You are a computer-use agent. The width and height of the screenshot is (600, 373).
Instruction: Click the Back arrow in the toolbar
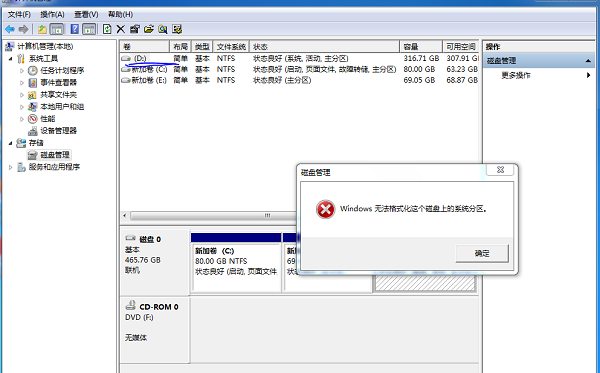pos(10,29)
